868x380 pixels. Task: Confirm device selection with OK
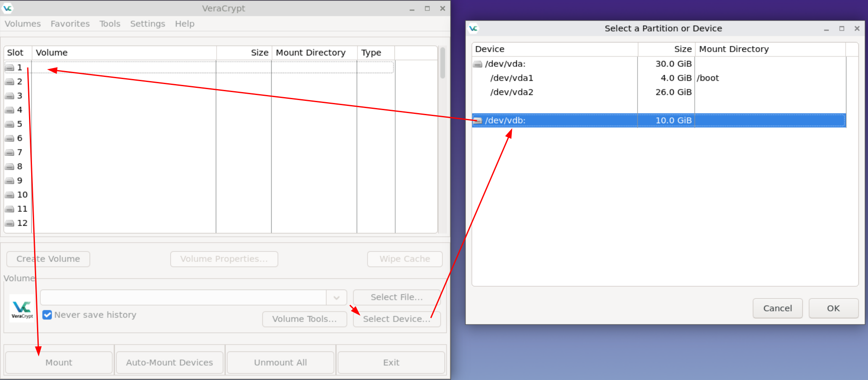tap(834, 309)
